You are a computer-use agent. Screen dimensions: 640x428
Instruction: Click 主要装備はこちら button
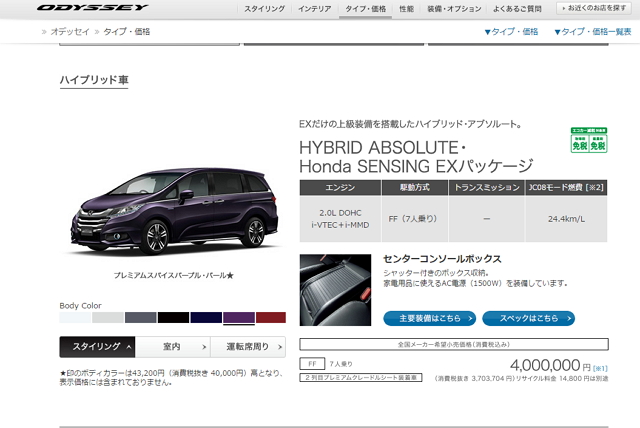click(430, 318)
